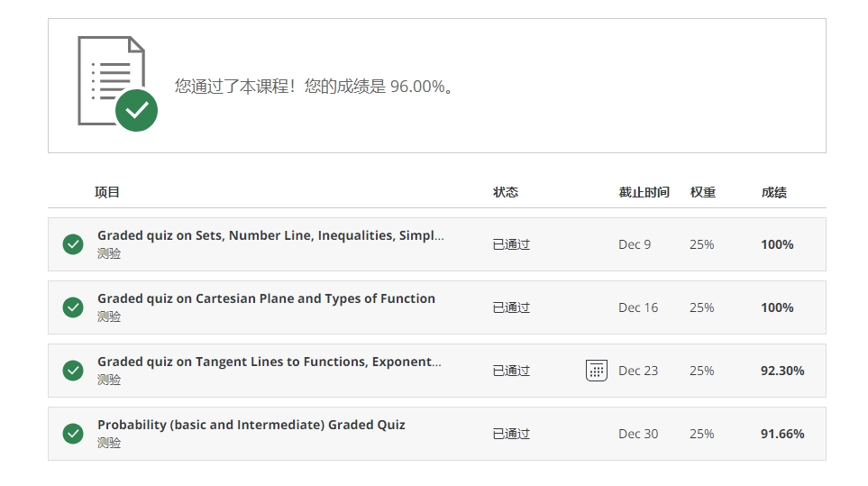Click green checkmark beside Sets quiz
This screenshot has height=486, width=868.
point(73,244)
